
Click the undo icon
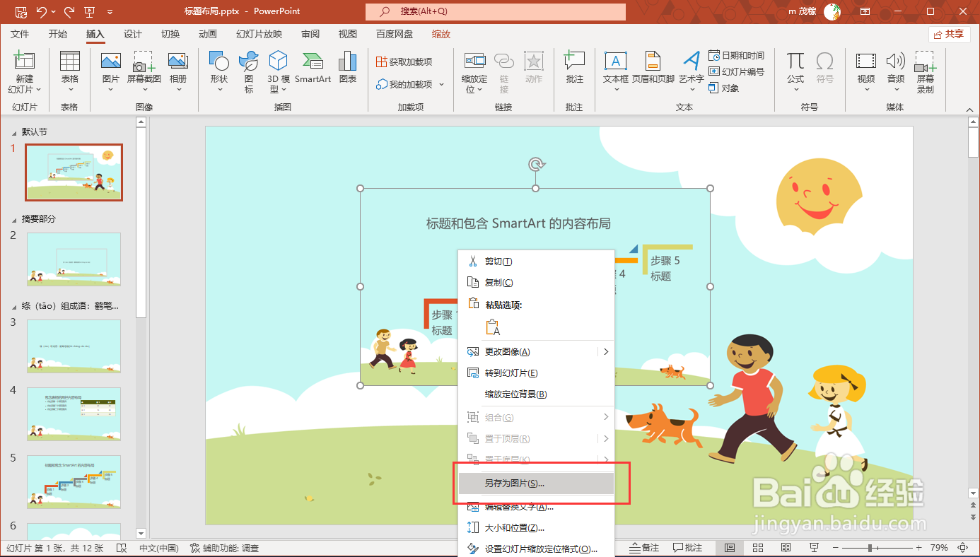tap(41, 11)
